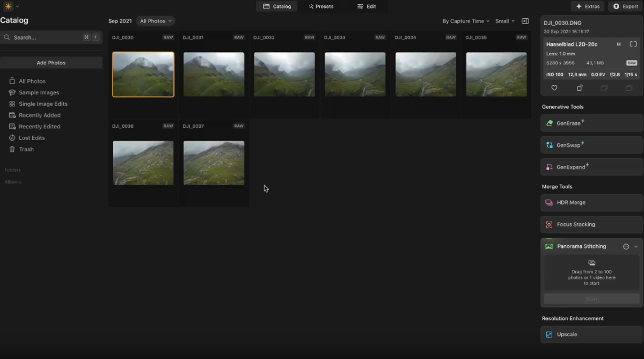This screenshot has height=359, width=644.
Task: Select the DJI_0036 thumbnail
Action: [143, 163]
